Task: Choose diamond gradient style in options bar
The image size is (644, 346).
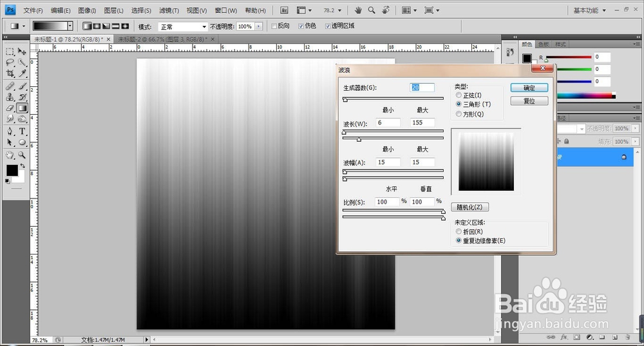Action: click(125, 26)
